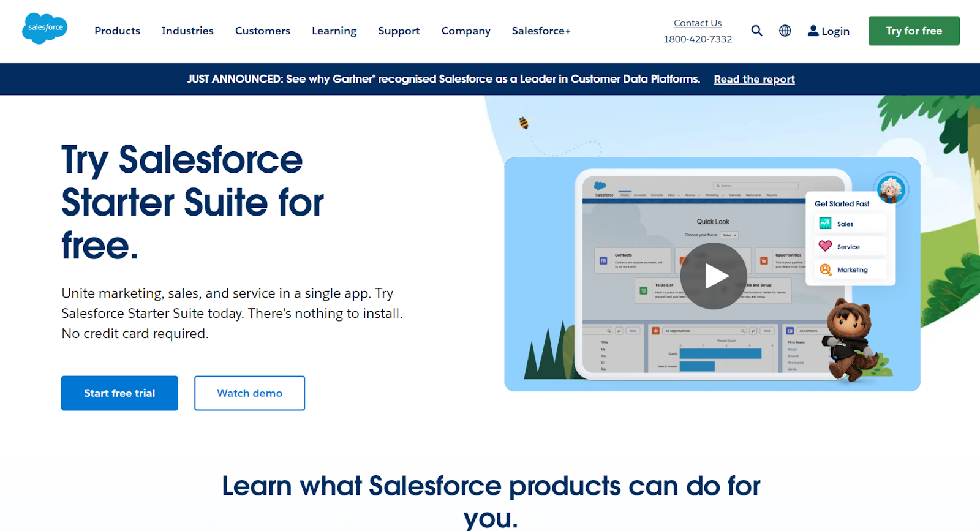Click the Service heart icon
This screenshot has height=531, width=980.
click(826, 246)
